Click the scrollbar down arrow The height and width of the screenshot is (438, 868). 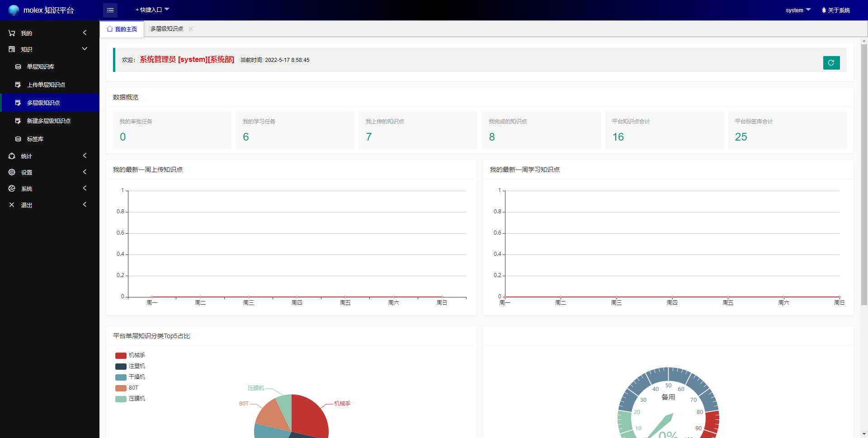pos(864,434)
